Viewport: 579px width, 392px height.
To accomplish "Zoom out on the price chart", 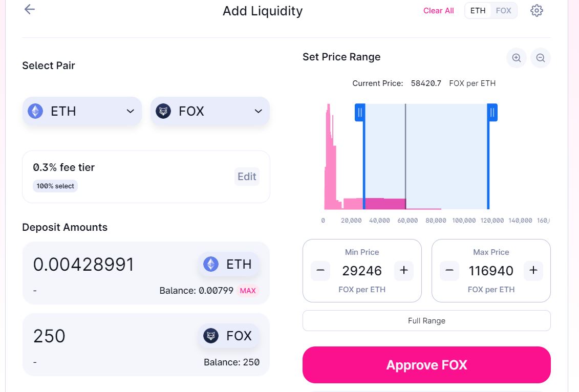I will coord(541,58).
